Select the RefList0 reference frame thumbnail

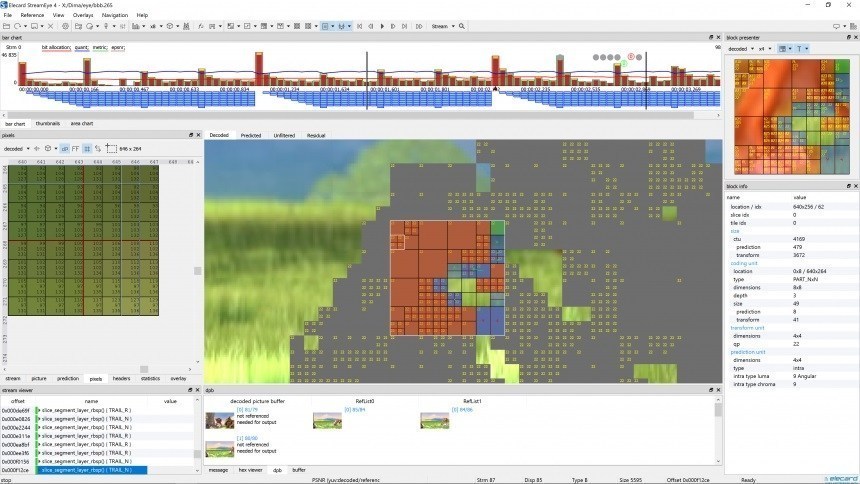tap(327, 421)
